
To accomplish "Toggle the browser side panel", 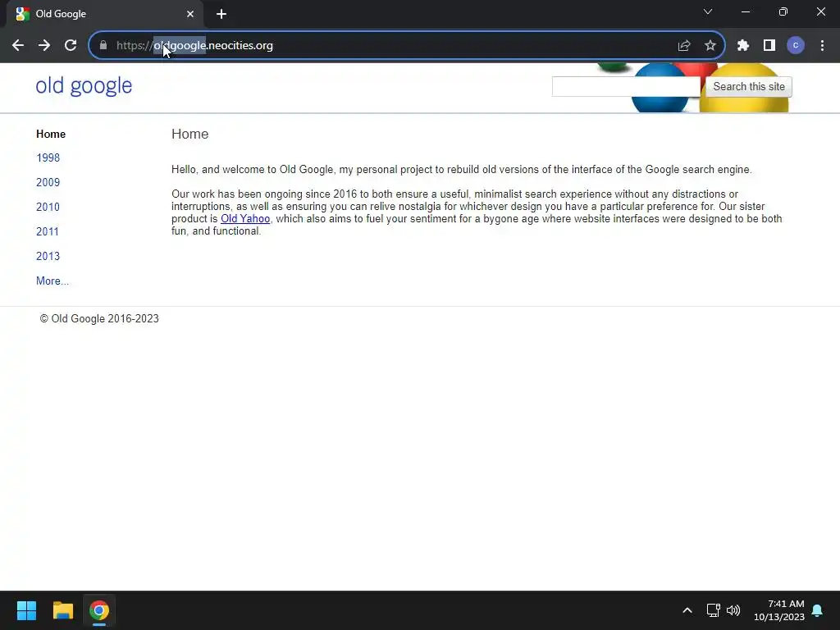I will click(x=769, y=46).
